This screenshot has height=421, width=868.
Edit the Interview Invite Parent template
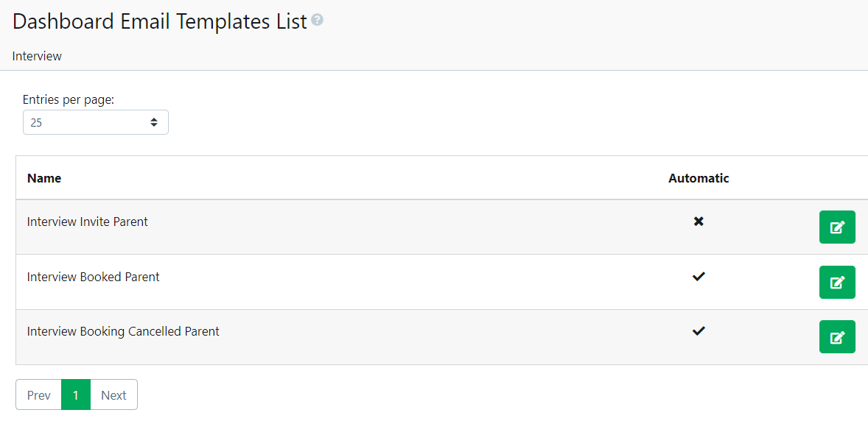click(837, 227)
